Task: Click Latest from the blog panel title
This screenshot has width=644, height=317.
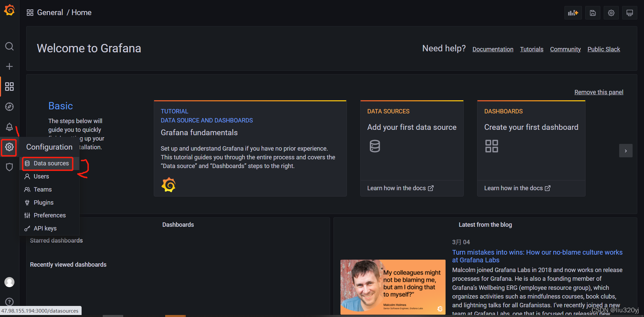Action: pos(485,225)
